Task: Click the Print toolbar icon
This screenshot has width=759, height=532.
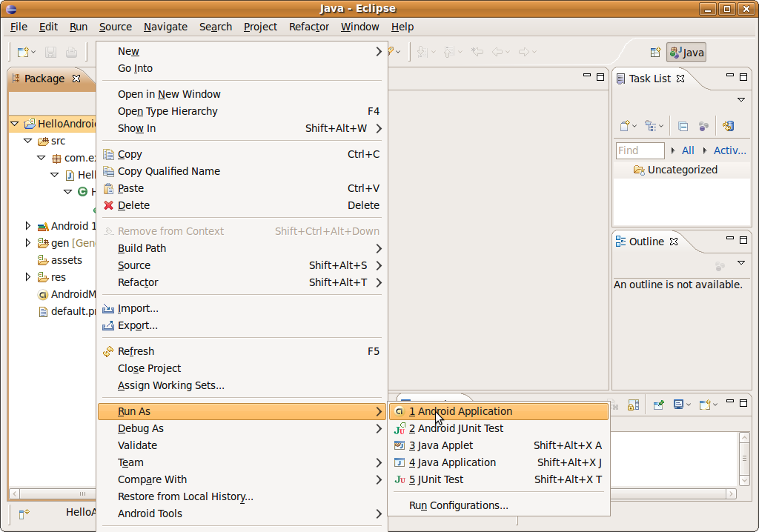Action: 71,52
